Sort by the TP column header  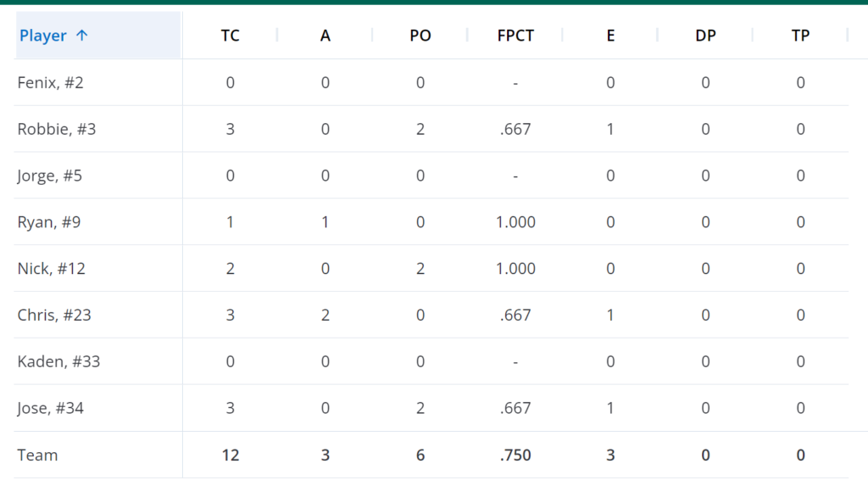pos(800,36)
